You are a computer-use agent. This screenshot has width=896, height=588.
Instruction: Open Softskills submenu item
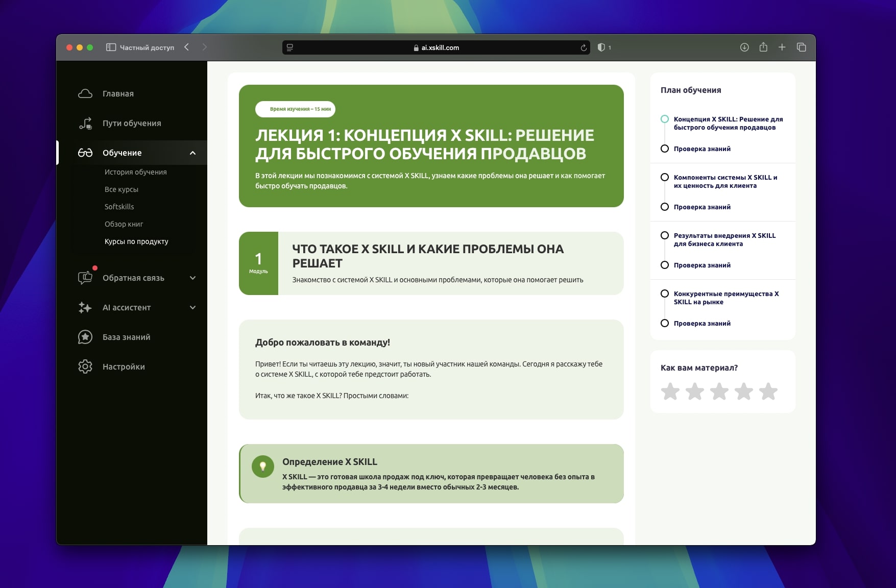click(119, 207)
